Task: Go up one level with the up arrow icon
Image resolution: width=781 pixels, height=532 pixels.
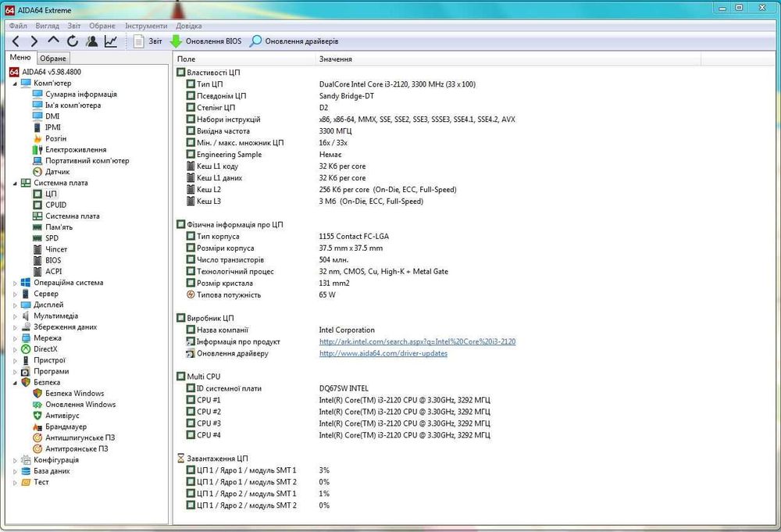Action: point(53,41)
